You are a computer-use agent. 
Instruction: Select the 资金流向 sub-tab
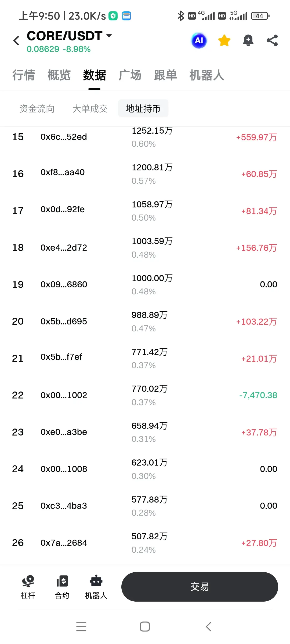[x=37, y=109]
